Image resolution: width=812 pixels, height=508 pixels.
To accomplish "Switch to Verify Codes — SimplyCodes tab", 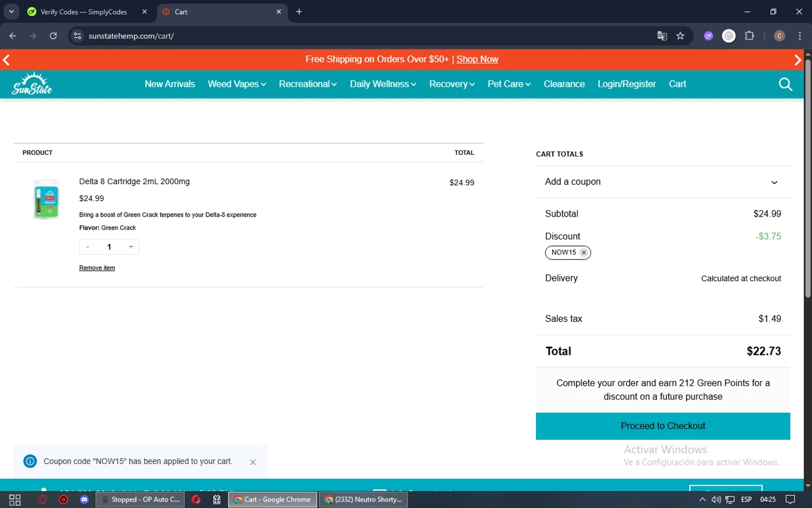I will (84, 12).
